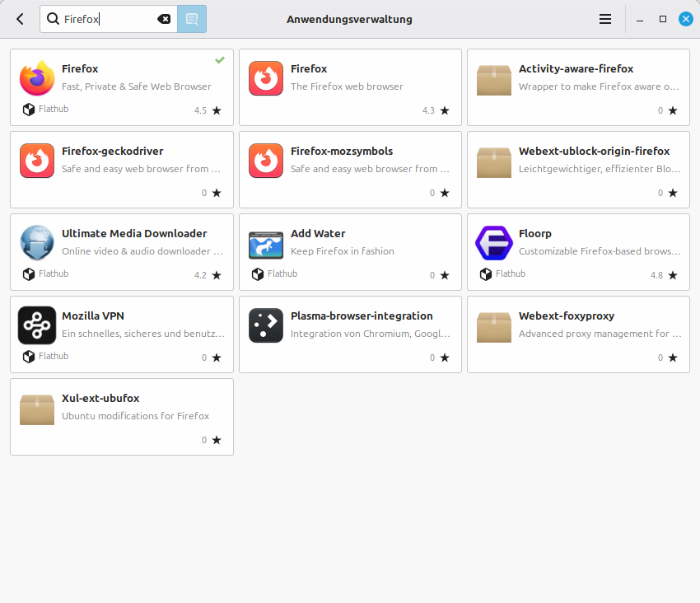
Task: Click the installed green checkmark on Firefox
Action: click(220, 60)
